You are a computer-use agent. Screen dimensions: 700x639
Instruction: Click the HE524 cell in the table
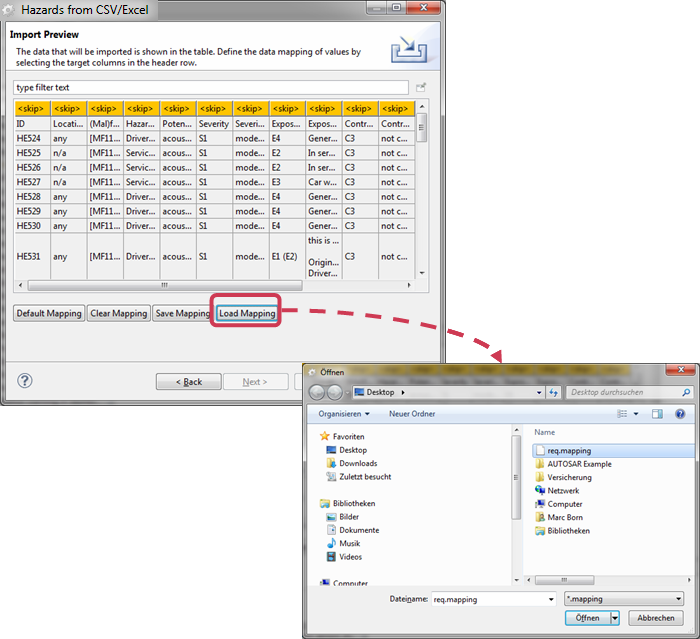pyautogui.click(x=32, y=138)
